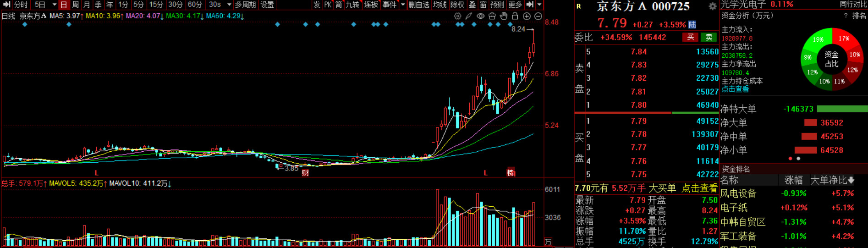Open the gear icon next to 京东方A 000725
868x248 pixels.
point(712,6)
